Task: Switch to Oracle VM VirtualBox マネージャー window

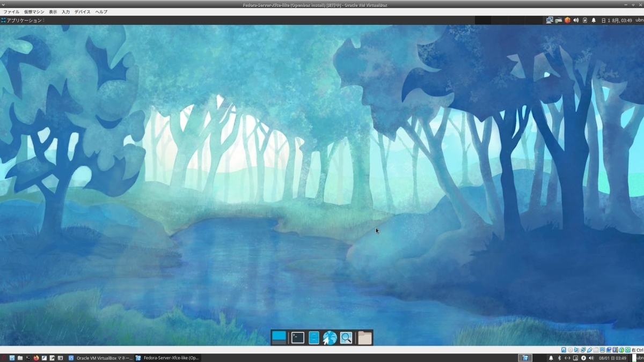Action: 100,358
